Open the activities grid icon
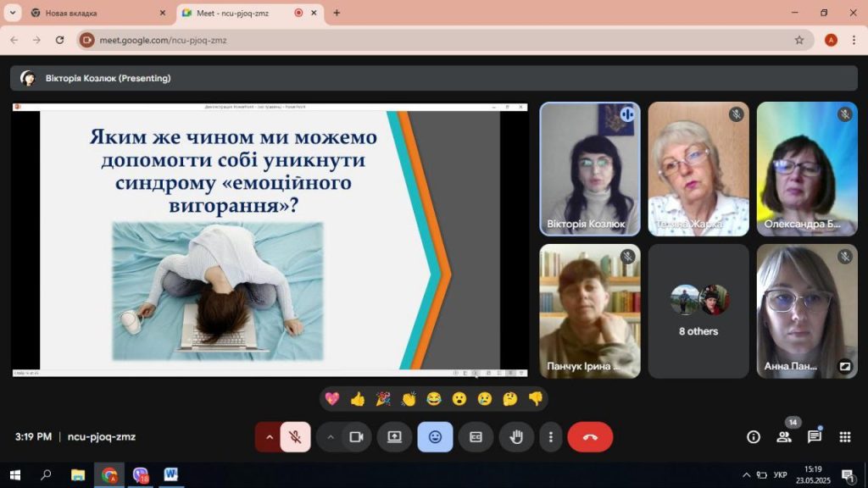Screen dimensions: 868x488 pos(844,437)
